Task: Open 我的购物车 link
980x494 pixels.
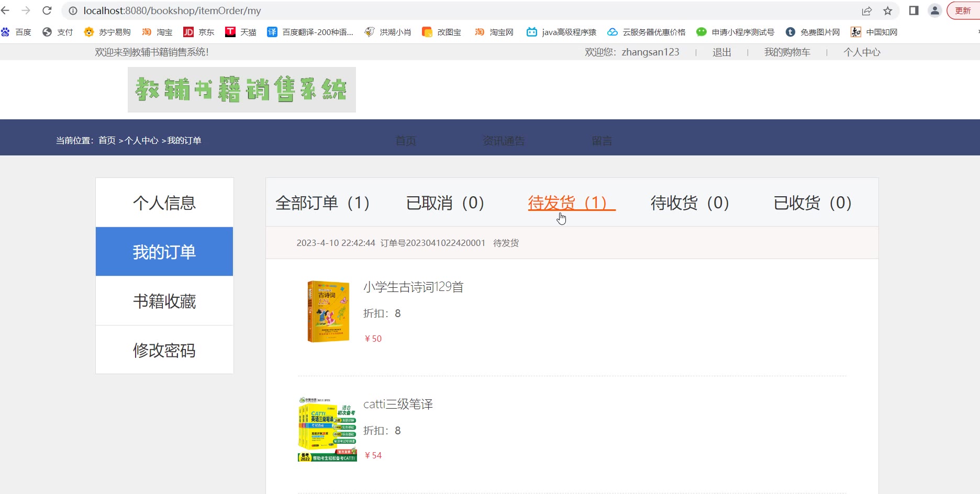Action: point(787,52)
